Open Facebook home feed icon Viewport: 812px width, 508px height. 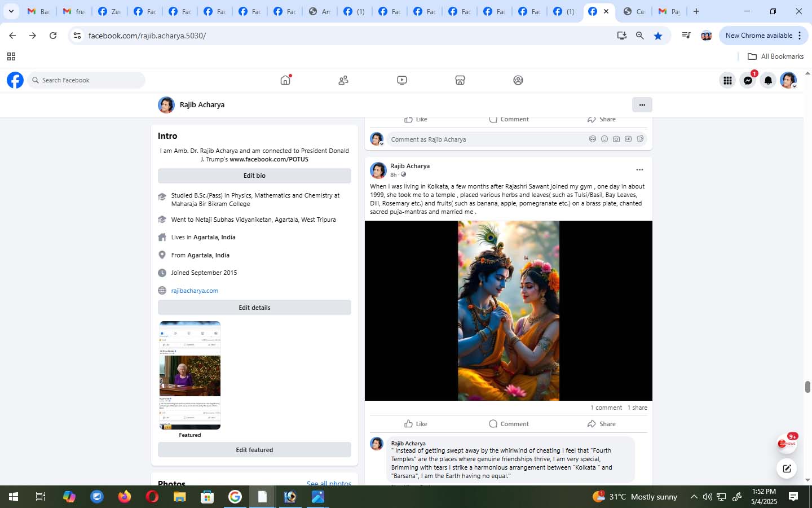285,80
